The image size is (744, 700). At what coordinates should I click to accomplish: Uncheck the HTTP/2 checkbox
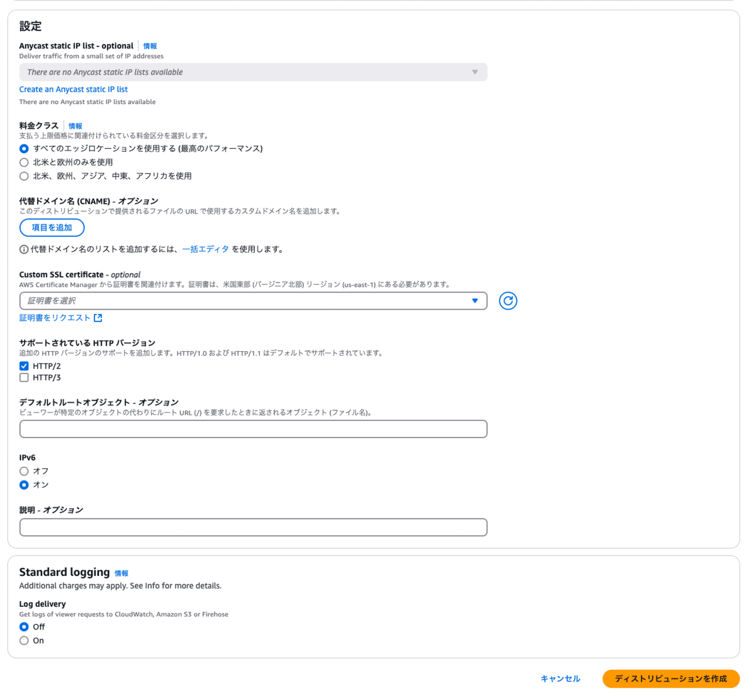(x=24, y=366)
